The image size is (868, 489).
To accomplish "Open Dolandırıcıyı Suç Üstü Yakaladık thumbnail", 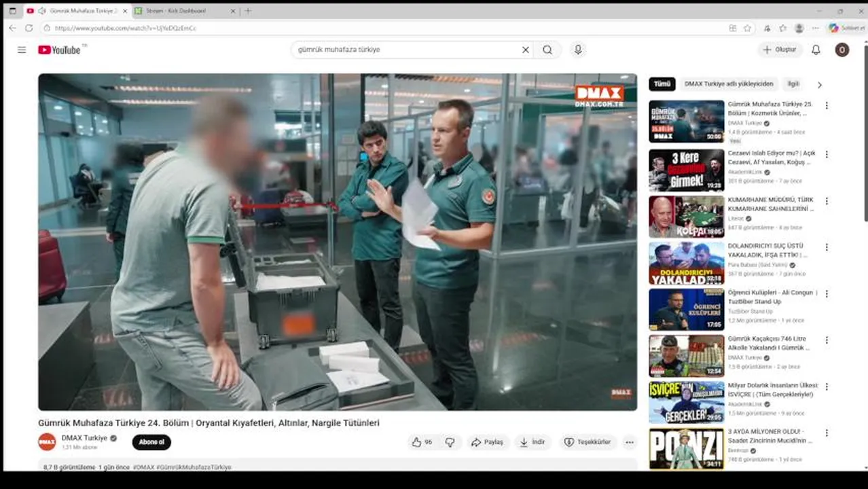I will click(686, 263).
